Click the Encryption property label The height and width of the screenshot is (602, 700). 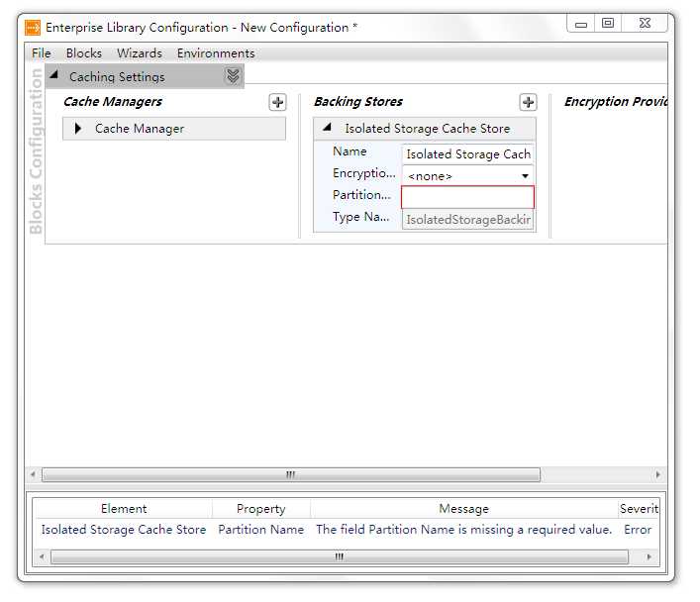coord(363,173)
